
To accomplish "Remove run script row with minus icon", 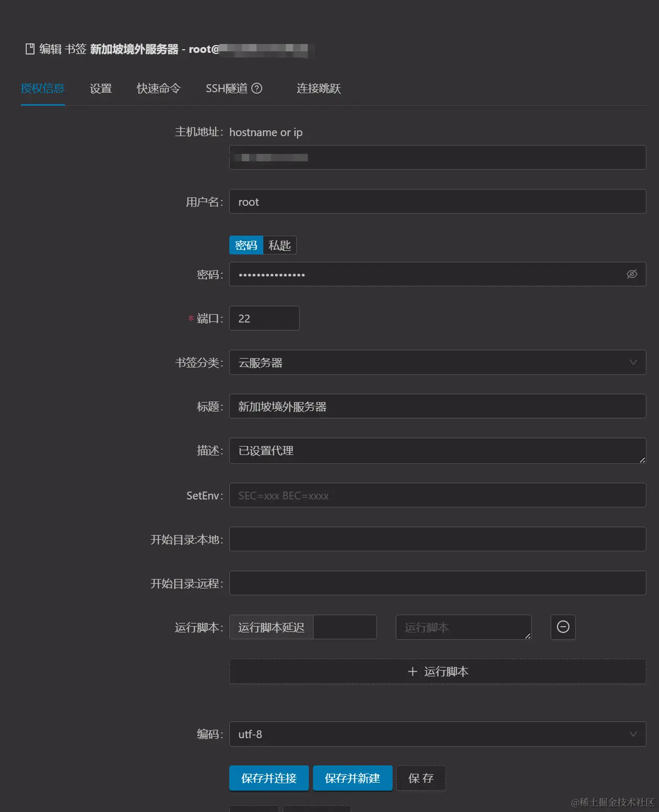I will [563, 627].
